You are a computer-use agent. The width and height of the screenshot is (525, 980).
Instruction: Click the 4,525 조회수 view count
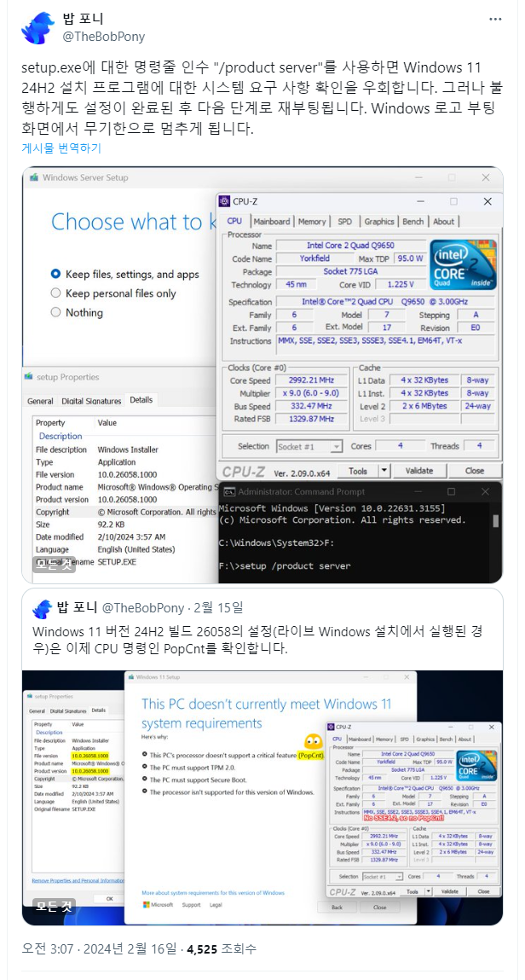pos(222,948)
